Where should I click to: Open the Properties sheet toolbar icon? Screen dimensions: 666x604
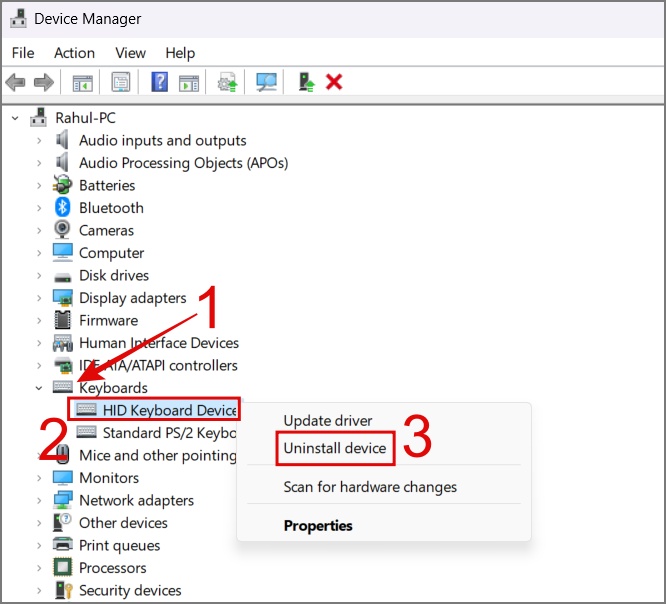click(x=121, y=82)
